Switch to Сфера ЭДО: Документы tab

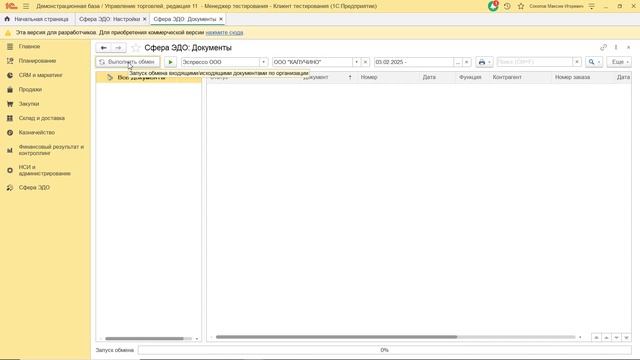tap(184, 19)
